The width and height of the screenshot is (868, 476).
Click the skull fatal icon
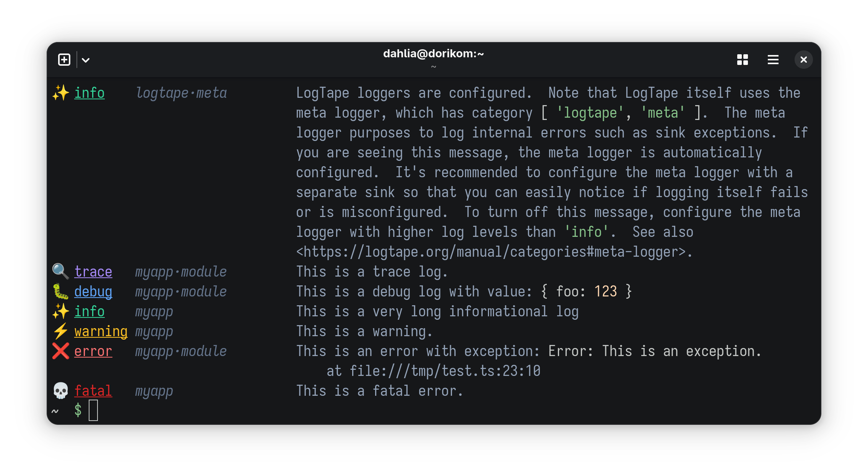[x=61, y=391]
